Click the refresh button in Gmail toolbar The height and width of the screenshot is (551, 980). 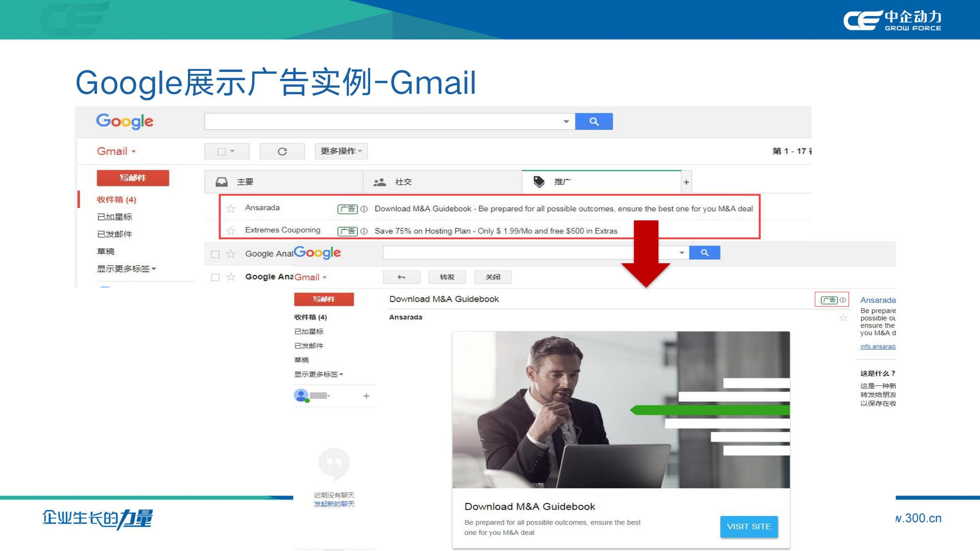(x=282, y=152)
